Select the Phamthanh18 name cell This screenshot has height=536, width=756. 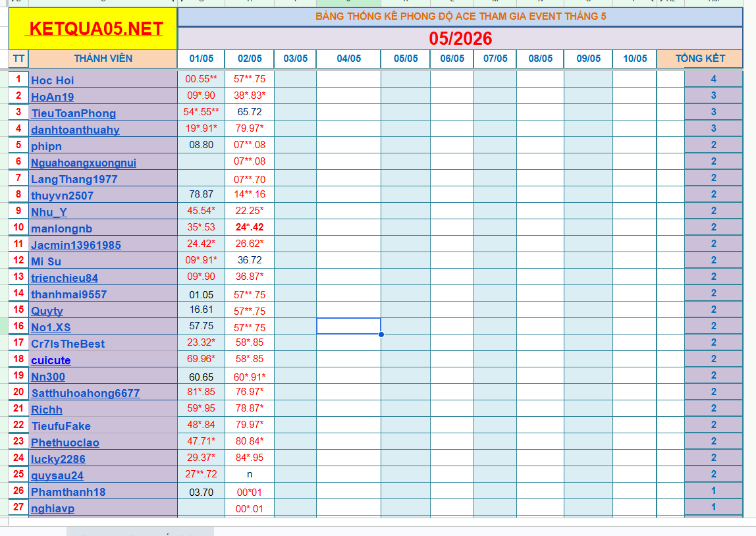pos(103,491)
